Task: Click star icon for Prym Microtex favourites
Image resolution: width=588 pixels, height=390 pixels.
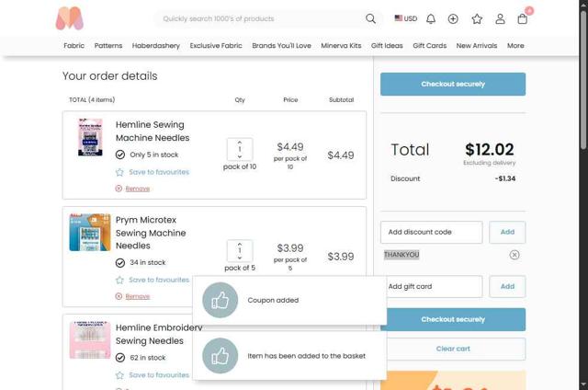Action: click(119, 280)
